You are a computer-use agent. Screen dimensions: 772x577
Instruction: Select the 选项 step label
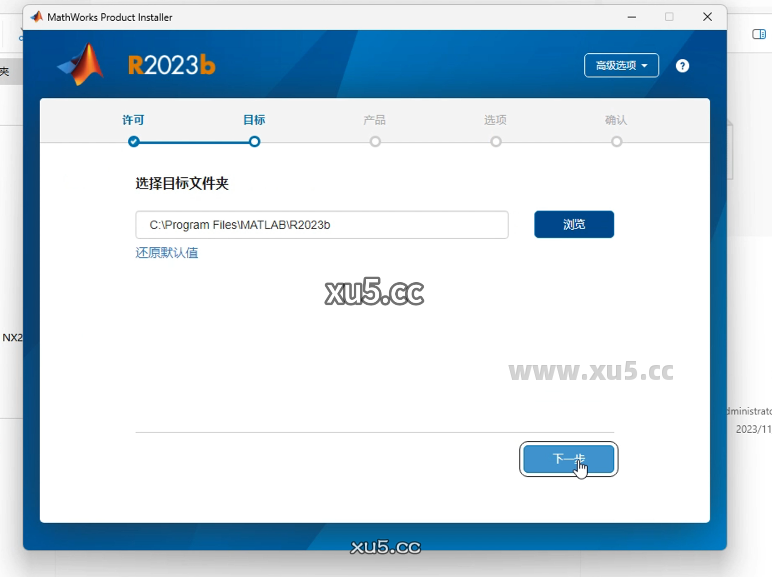pyautogui.click(x=495, y=120)
